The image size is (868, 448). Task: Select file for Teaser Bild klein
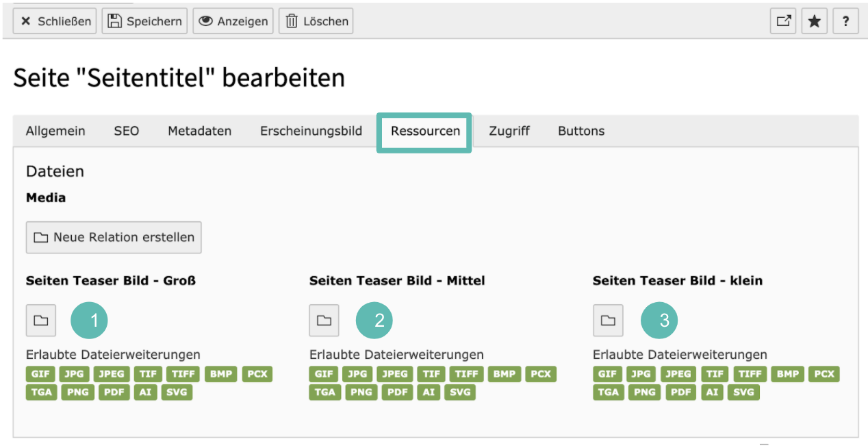(x=608, y=321)
